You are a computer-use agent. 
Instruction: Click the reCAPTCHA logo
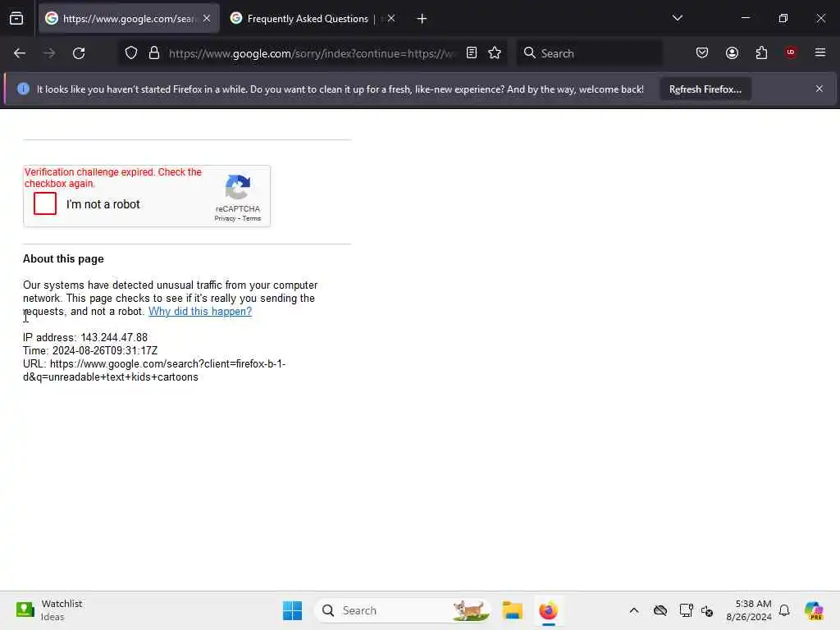[x=238, y=187]
